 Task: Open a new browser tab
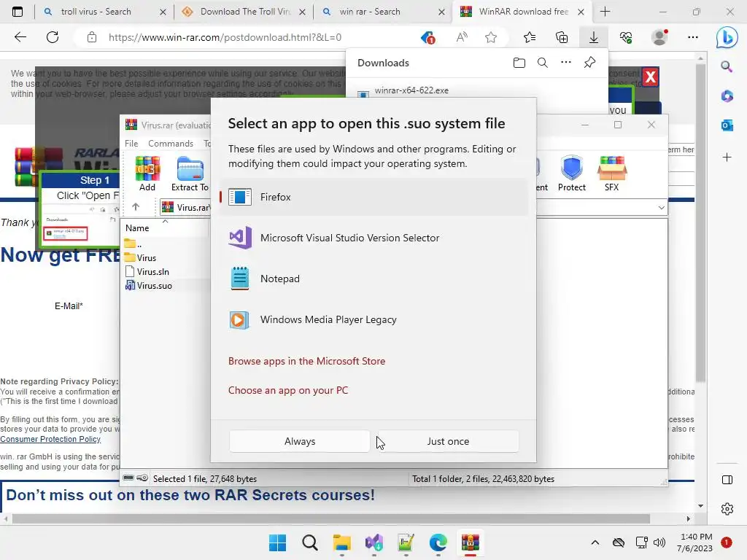[x=605, y=12]
